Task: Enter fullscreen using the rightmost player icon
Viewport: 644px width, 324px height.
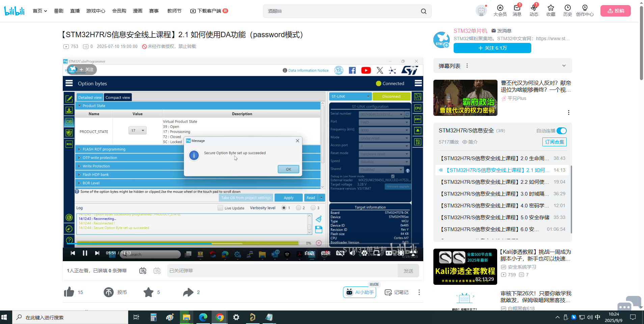Action: pyautogui.click(x=413, y=253)
